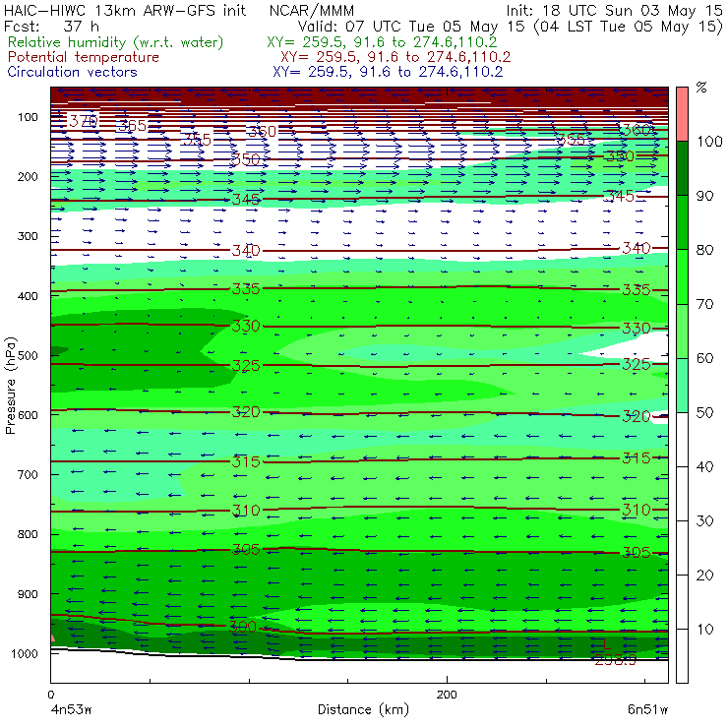The height and width of the screenshot is (728, 728).
Task: Select the red XY coordinates line
Action: click(x=395, y=57)
